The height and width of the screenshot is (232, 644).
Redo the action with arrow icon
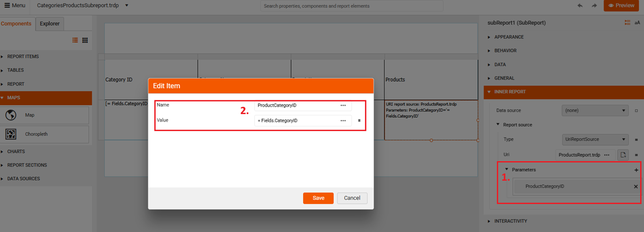pyautogui.click(x=594, y=5)
